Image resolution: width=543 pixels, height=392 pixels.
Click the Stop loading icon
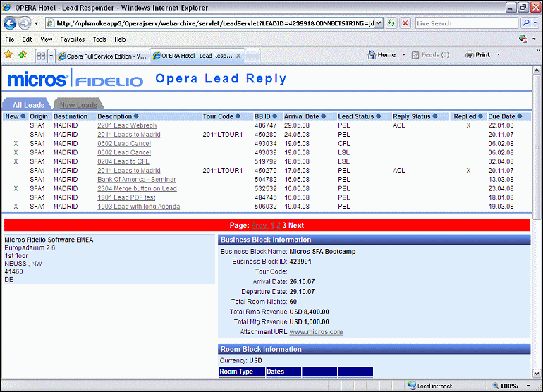405,23
